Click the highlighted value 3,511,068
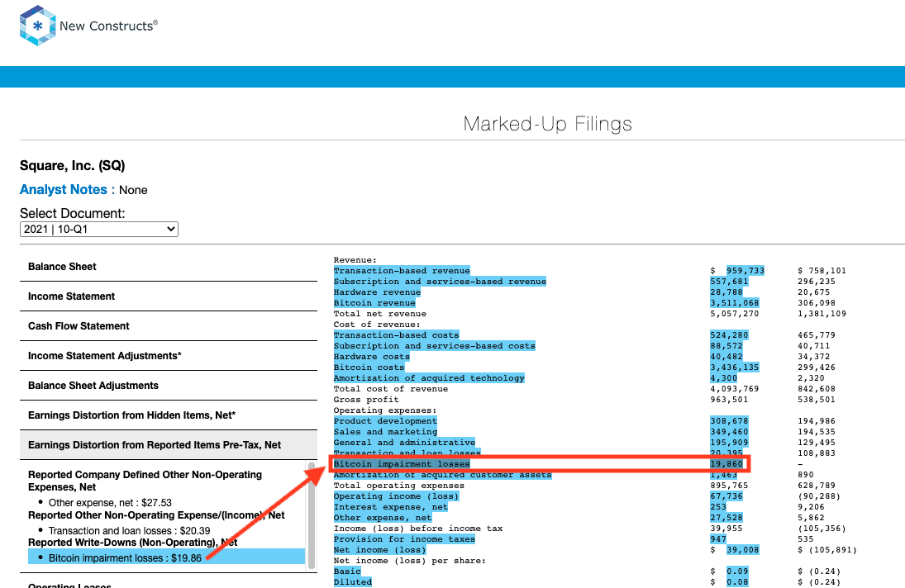Image resolution: width=905 pixels, height=588 pixels. pyautogui.click(x=735, y=302)
